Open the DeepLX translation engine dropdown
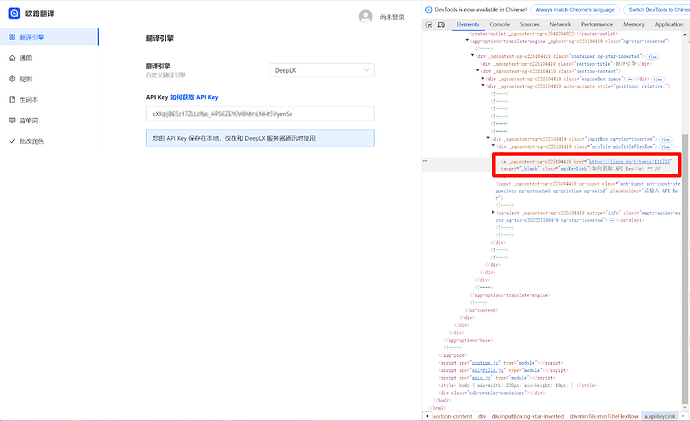The width and height of the screenshot is (690, 421). (322, 70)
